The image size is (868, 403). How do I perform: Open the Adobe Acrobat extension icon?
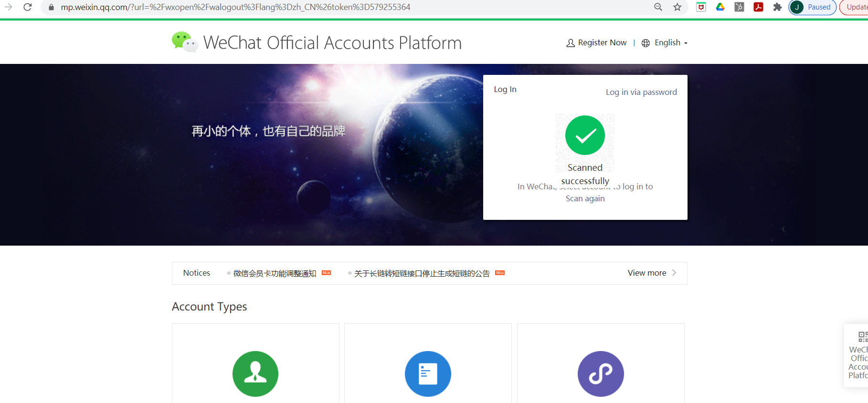[758, 7]
